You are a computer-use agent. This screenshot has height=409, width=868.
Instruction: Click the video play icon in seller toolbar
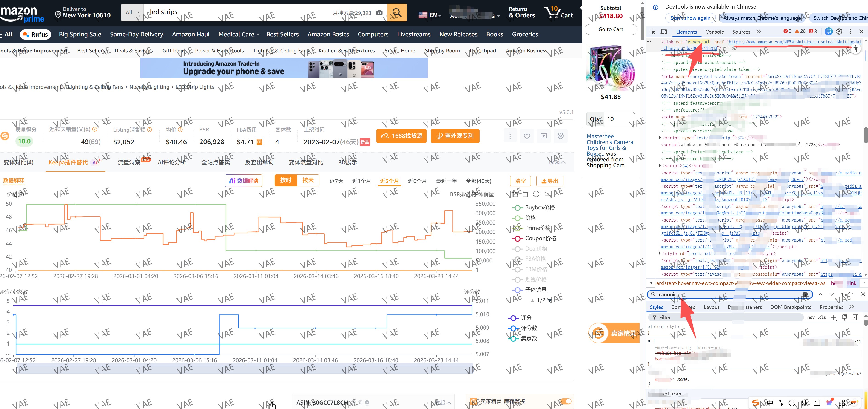(x=544, y=136)
